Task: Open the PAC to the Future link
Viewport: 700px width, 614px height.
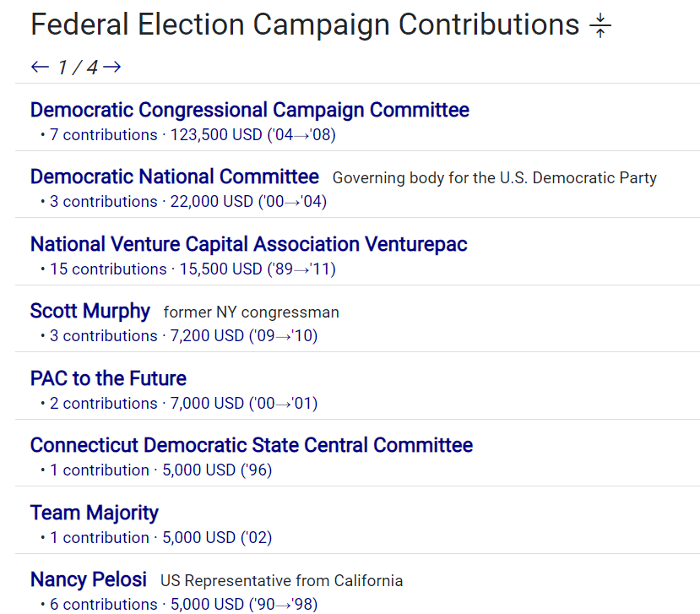Action: coord(108,378)
